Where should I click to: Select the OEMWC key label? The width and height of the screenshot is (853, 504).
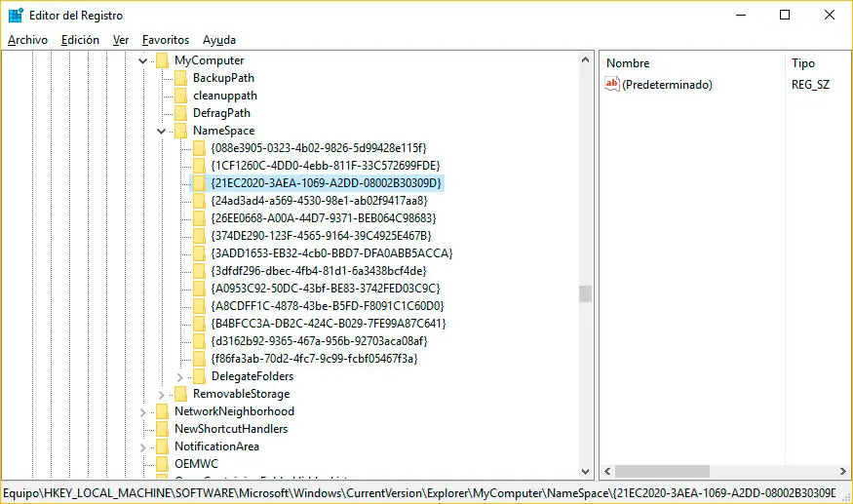point(196,464)
